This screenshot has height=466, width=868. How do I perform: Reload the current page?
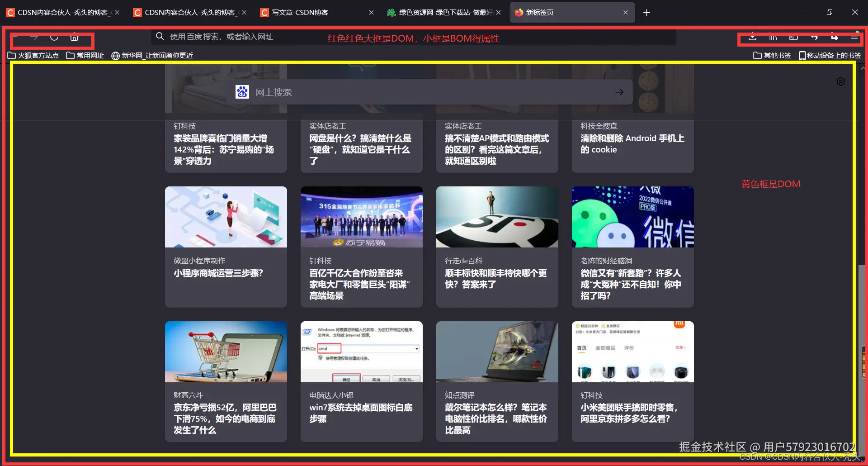[x=54, y=37]
